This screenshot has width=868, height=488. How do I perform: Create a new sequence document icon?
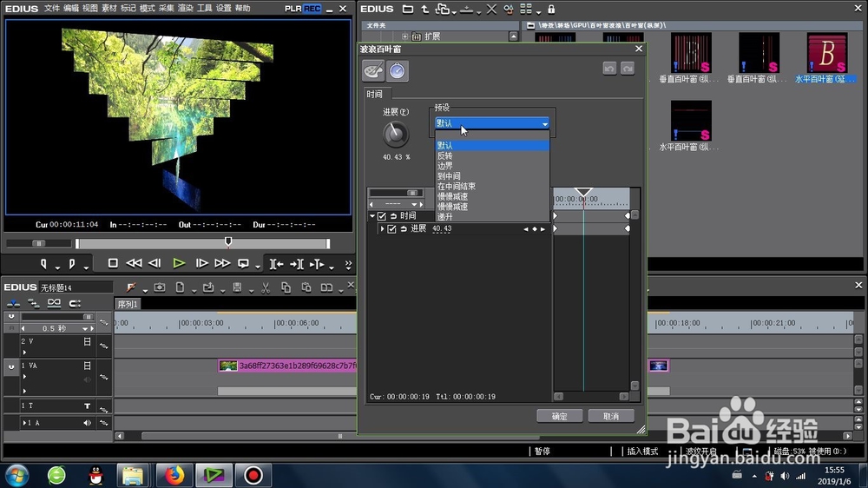click(180, 287)
